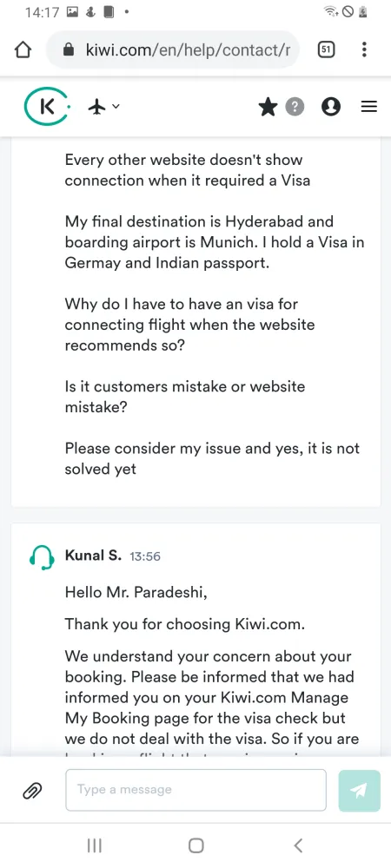This screenshot has height=868, width=391.
Task: Open the hamburger navigation menu
Action: tap(369, 107)
